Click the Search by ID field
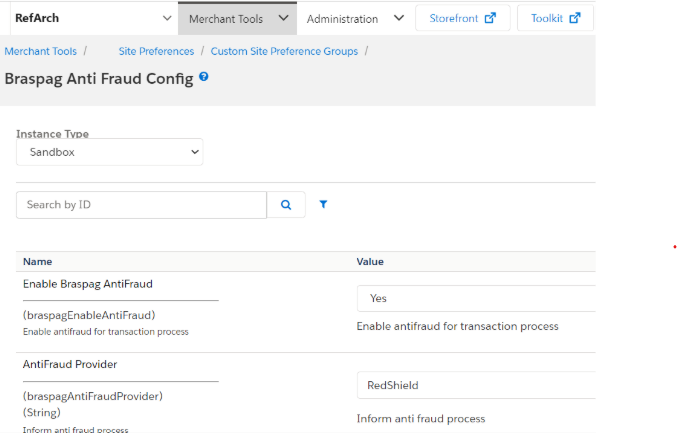This screenshot has height=433, width=677. (x=141, y=205)
